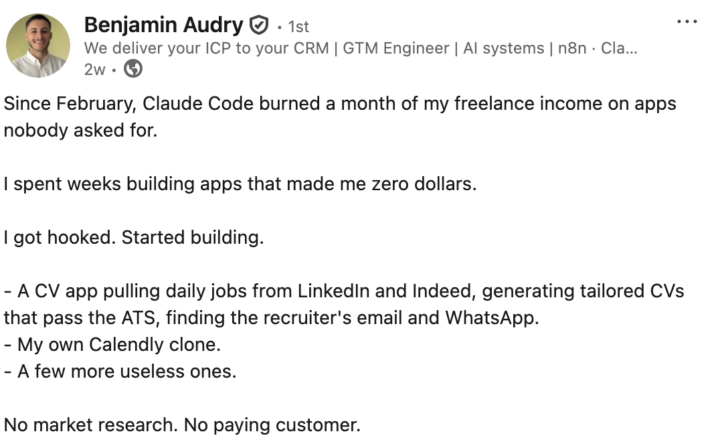This screenshot has width=720, height=446.
Task: Open Benjamin Audry's profile photo
Action: [x=38, y=45]
